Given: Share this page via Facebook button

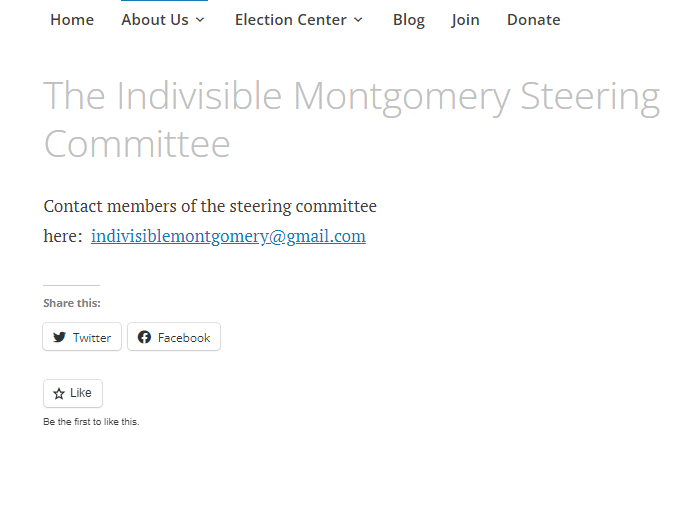Looking at the screenshot, I should pos(174,338).
